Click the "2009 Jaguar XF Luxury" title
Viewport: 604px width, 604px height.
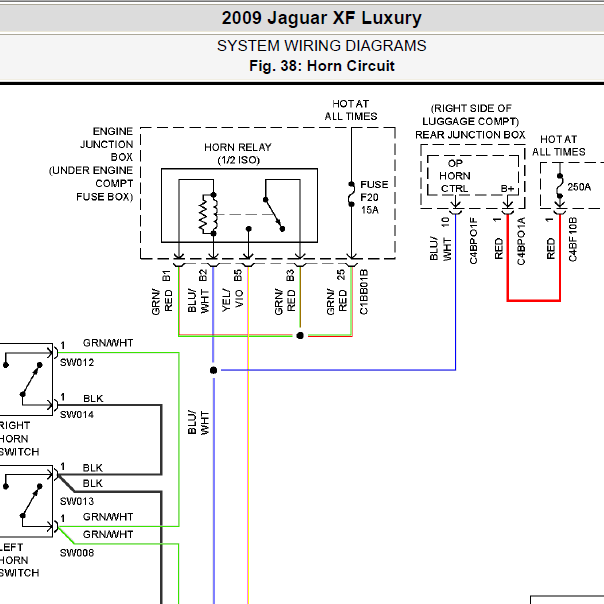point(321,18)
